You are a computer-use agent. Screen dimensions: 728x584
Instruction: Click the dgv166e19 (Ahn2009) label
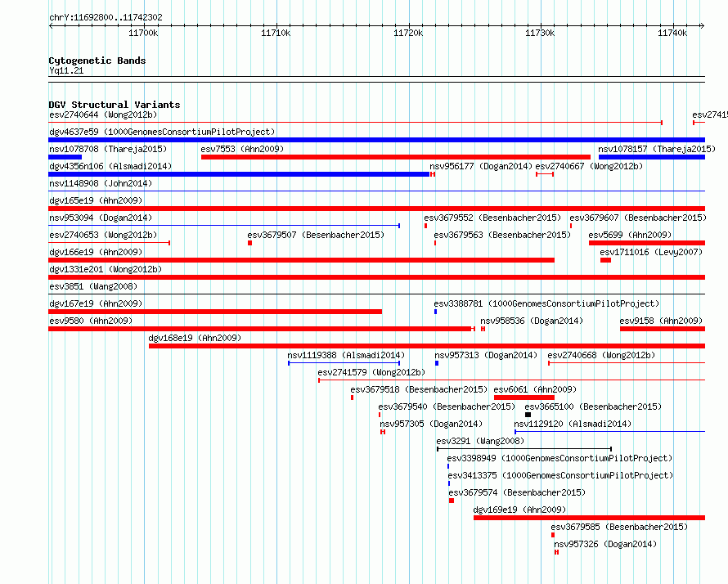pyautogui.click(x=96, y=252)
